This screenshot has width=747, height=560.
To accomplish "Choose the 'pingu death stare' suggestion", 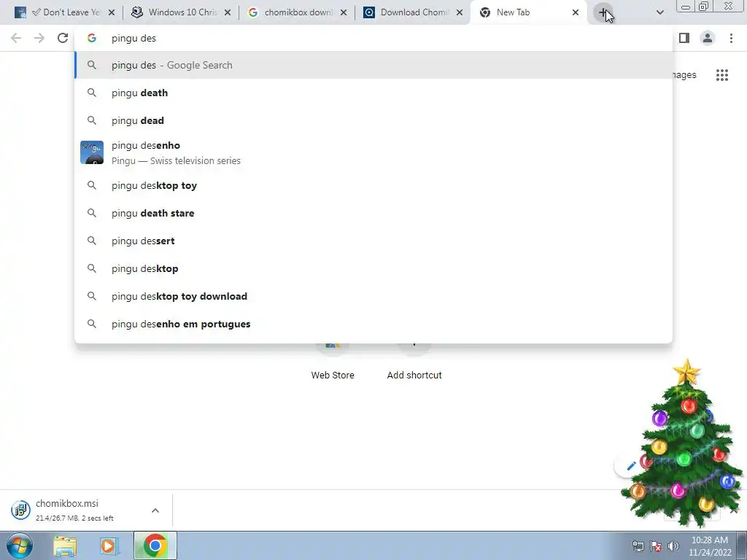I will click(x=373, y=213).
